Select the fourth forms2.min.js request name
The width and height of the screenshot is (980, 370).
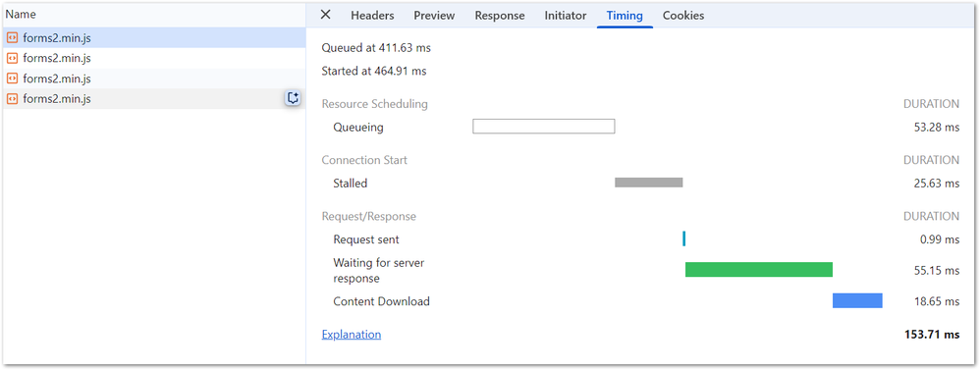click(x=57, y=99)
